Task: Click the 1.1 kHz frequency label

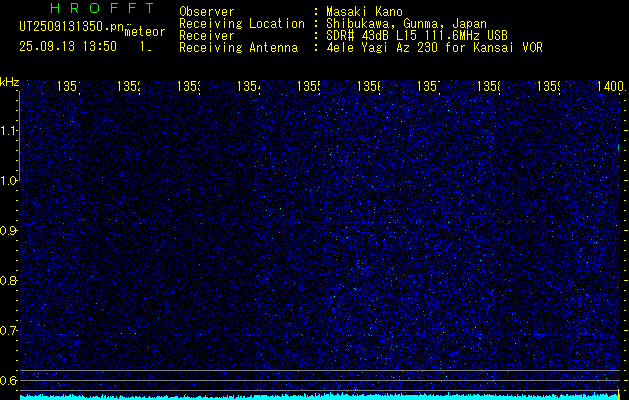Action: pos(9,131)
